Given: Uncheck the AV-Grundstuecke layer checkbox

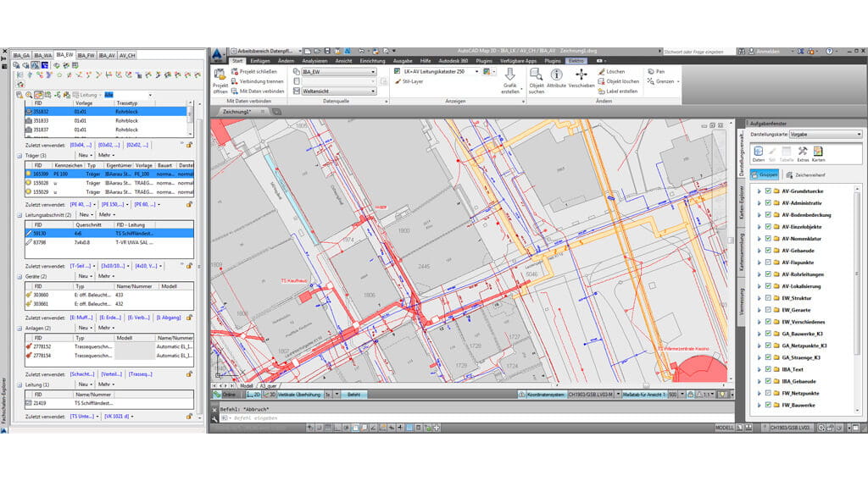Looking at the screenshot, I should point(768,191).
